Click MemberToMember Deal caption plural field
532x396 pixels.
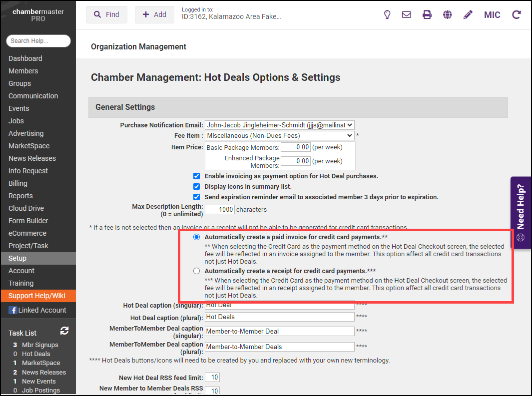point(280,347)
